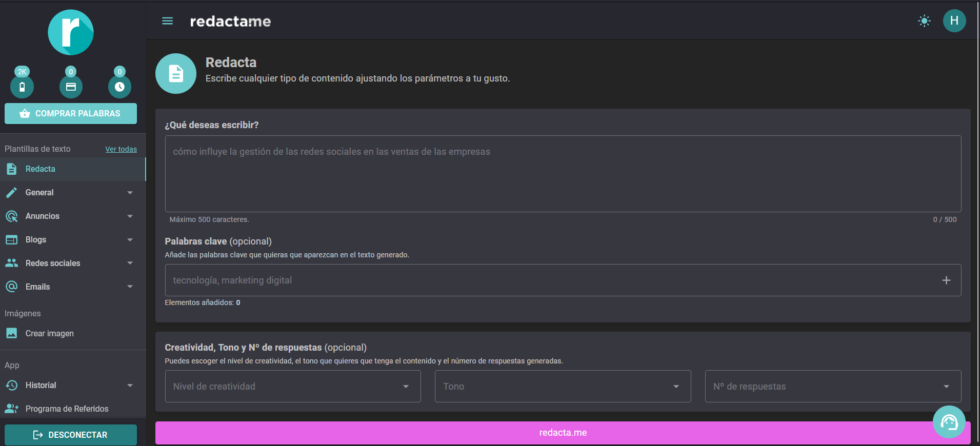The width and height of the screenshot is (980, 446).
Task: Open the Nº de respuestas dropdown
Action: [x=832, y=387]
